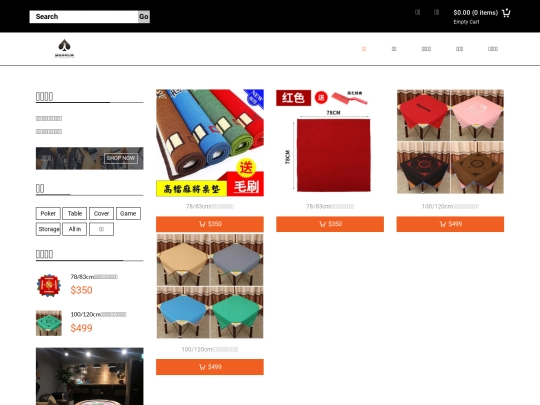Select the Storage tag
Screen dimensions: 540x405
point(48,229)
